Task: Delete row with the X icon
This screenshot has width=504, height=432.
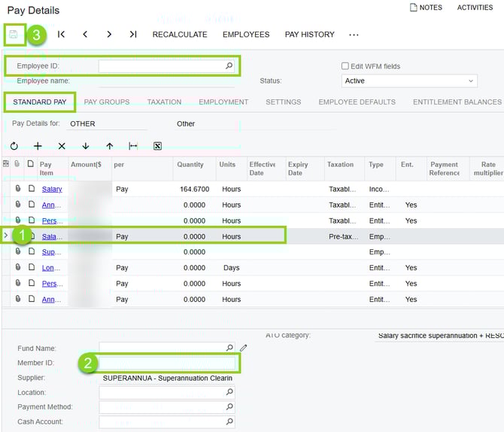Action: point(62,146)
